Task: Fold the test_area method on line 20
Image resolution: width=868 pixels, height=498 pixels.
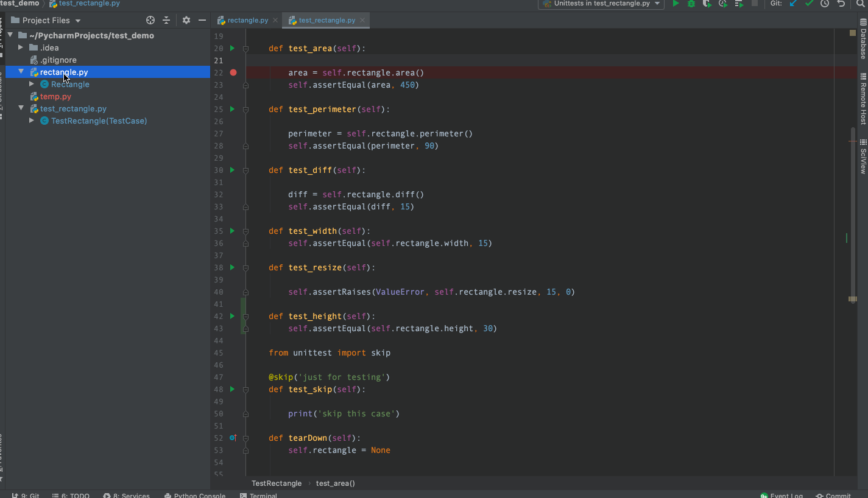Action: pyautogui.click(x=245, y=48)
